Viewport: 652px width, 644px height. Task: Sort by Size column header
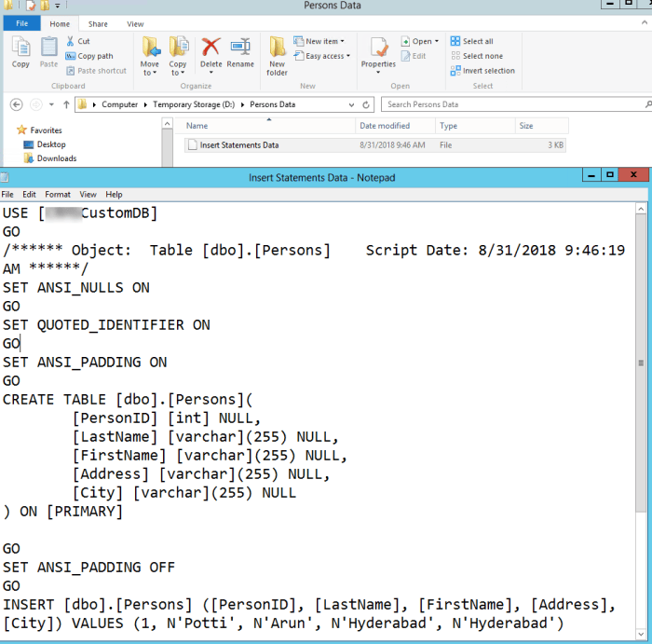(x=541, y=126)
